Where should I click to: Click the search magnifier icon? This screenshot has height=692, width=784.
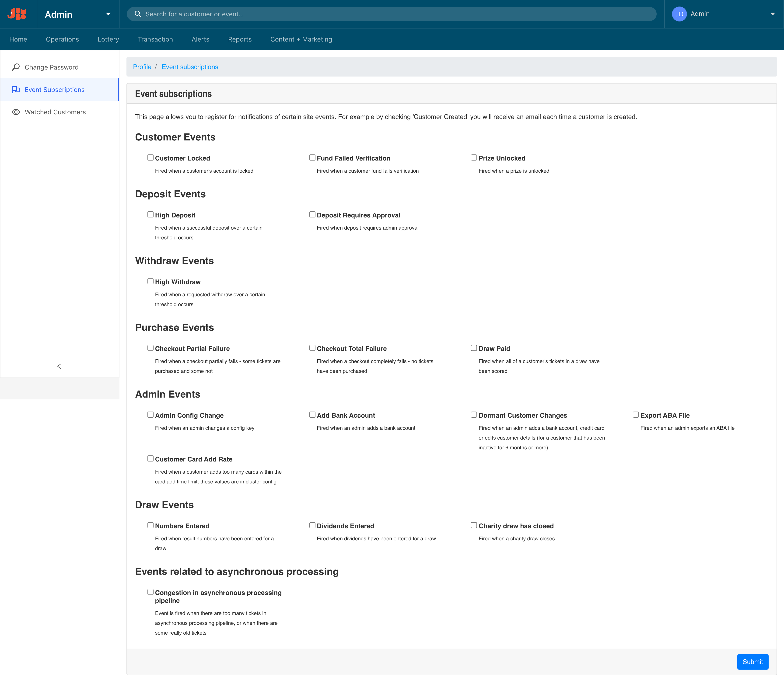point(138,14)
